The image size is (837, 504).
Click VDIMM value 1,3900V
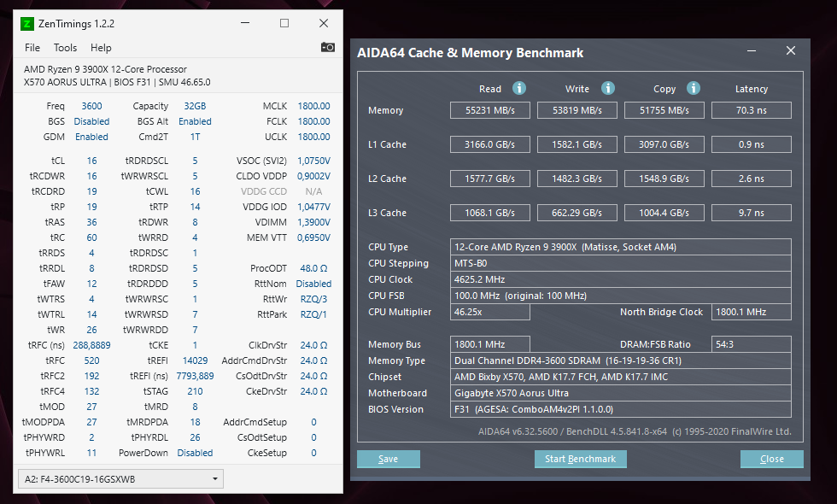[314, 222]
